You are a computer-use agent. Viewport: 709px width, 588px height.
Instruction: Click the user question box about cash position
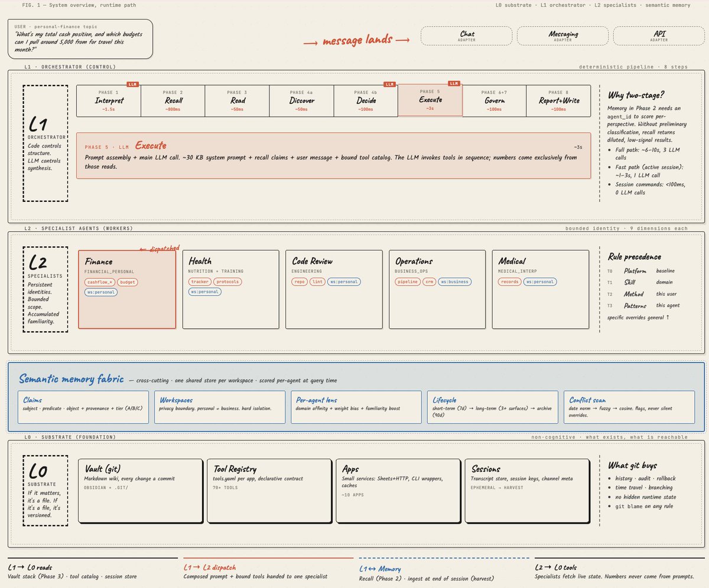[80, 39]
